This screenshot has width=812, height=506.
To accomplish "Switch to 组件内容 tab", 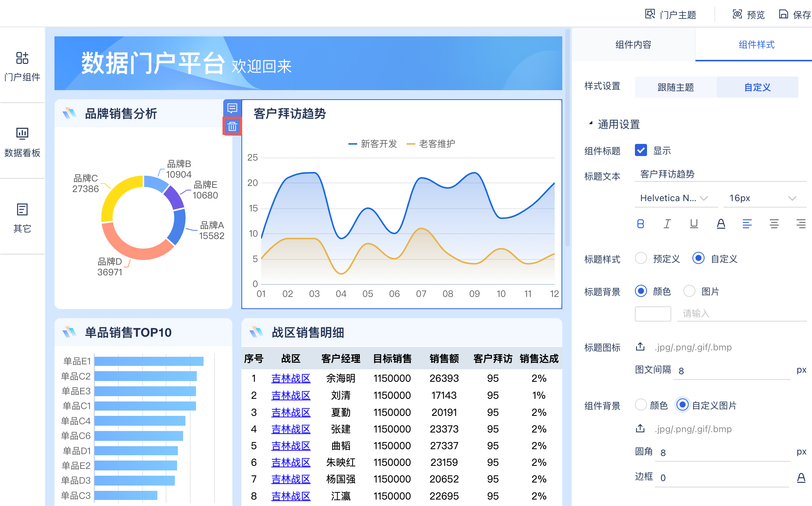I will coord(633,45).
